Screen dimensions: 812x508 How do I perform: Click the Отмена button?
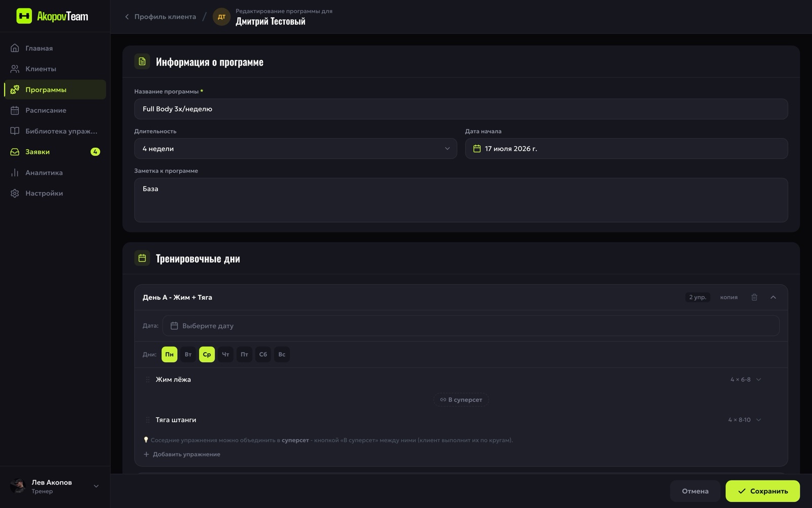click(x=695, y=491)
